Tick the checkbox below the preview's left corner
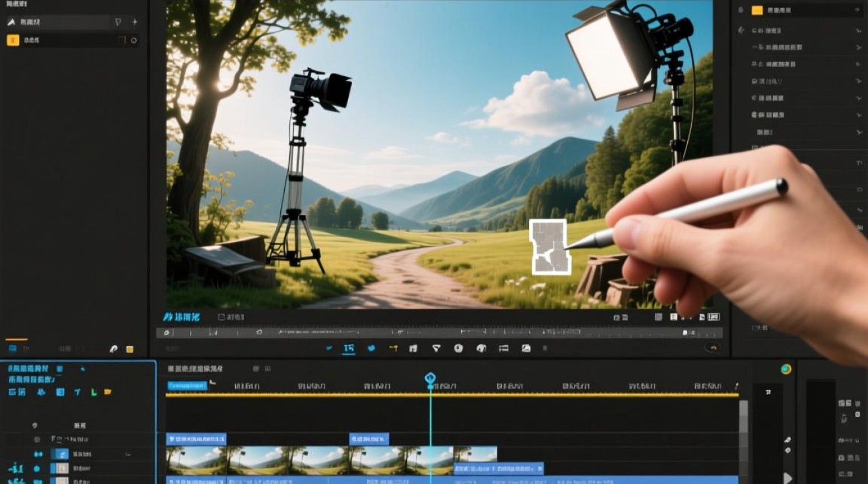 222,318
